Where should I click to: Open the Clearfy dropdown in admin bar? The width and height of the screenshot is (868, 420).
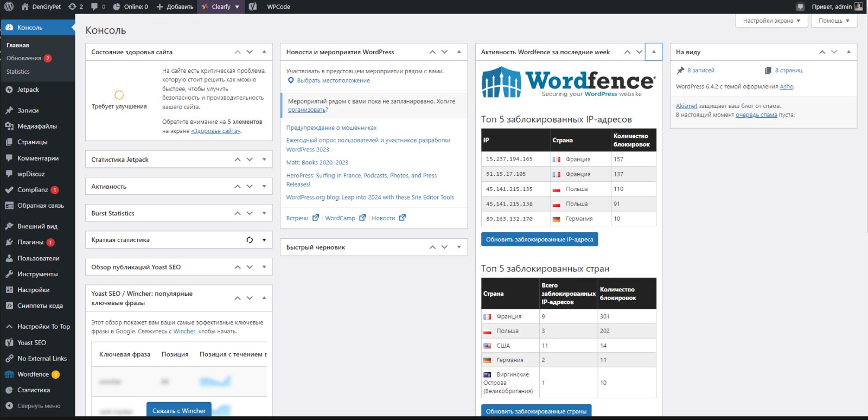[220, 7]
